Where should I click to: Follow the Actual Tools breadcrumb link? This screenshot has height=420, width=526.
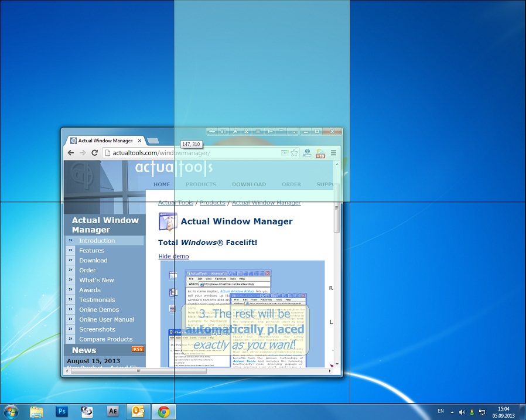(x=176, y=203)
